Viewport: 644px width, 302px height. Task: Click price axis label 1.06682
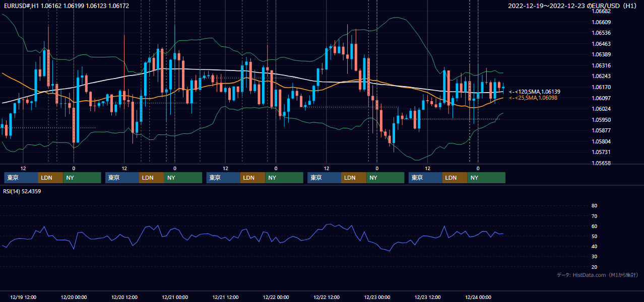(601, 11)
